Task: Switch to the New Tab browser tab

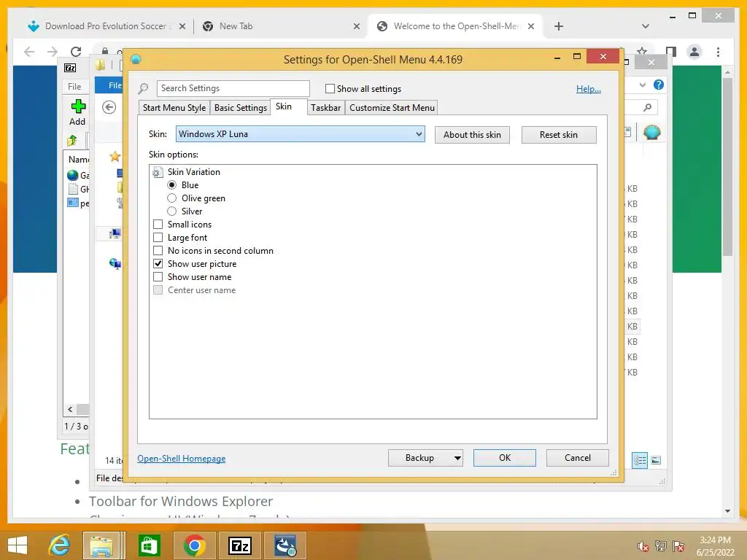Action: pos(279,26)
